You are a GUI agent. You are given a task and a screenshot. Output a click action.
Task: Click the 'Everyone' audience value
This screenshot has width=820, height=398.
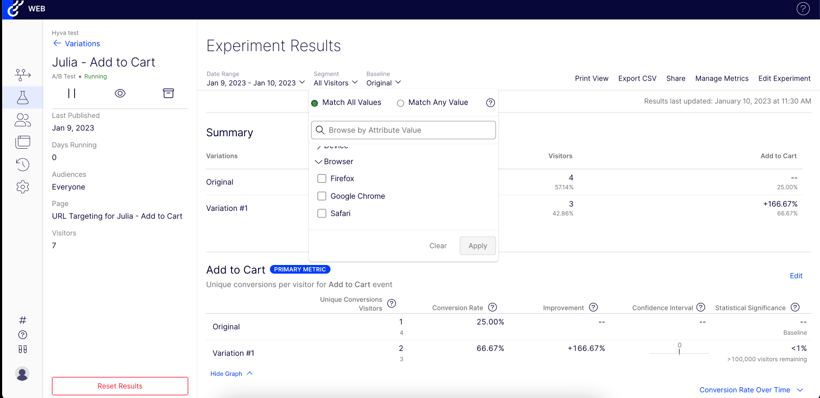tap(69, 187)
